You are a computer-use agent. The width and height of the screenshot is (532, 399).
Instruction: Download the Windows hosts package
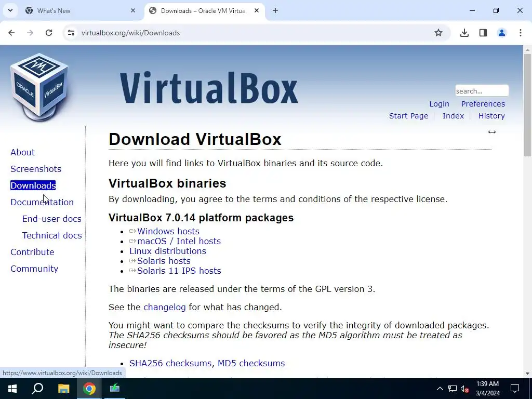tap(168, 231)
